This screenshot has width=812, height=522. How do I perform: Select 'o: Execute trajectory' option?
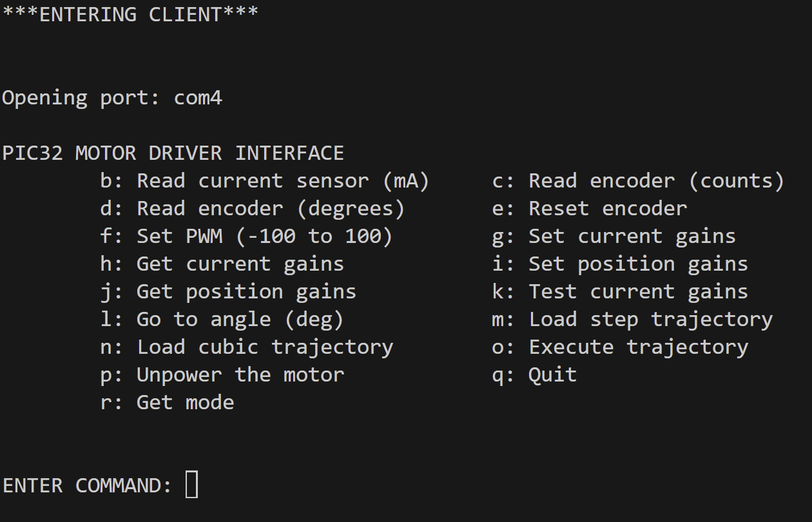tap(620, 347)
